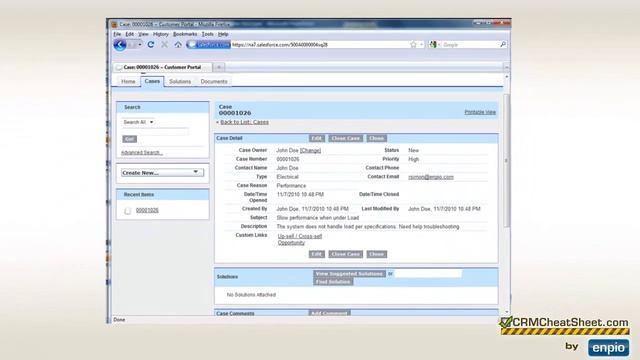Click the page vertical scrollbar thumb
The image size is (640, 360).
click(506, 160)
